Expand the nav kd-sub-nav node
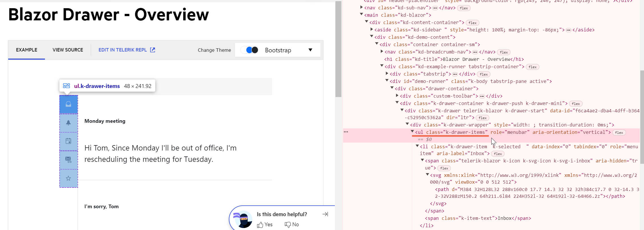The image size is (644, 230). 361,7
